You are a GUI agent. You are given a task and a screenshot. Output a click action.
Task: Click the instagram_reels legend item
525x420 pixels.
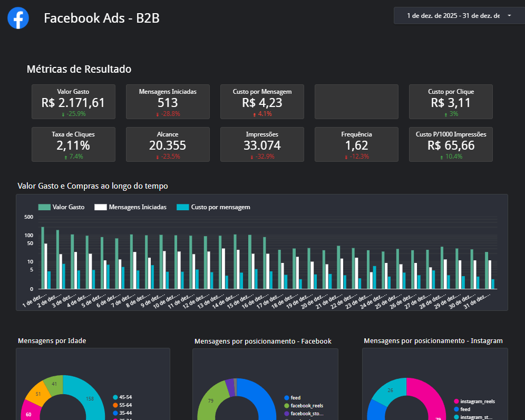tap(474, 401)
